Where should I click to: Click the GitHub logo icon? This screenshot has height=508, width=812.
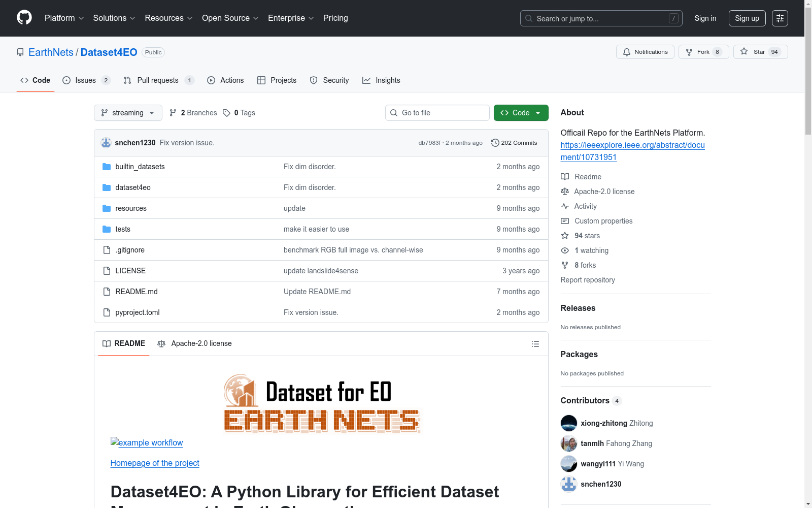tap(24, 18)
